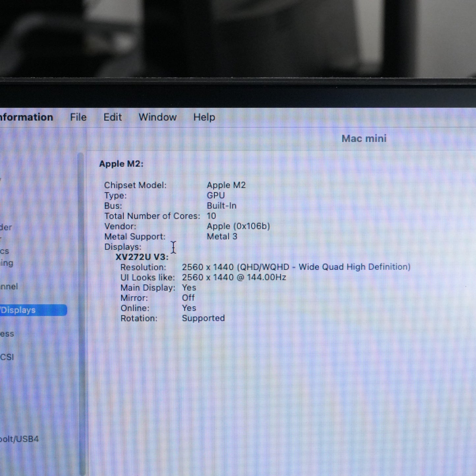Click the Mac mini window title
Viewport: 476px width, 476px height.
364,139
